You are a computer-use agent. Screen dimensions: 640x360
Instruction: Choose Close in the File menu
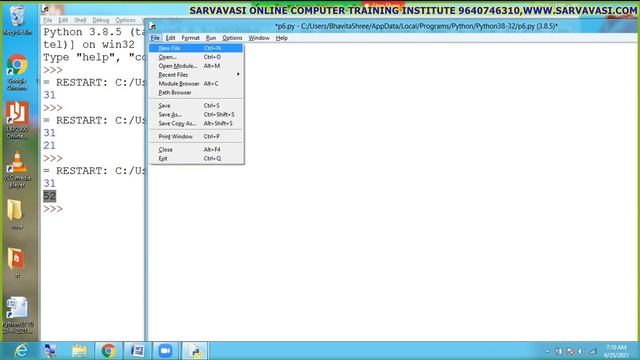pos(196,150)
